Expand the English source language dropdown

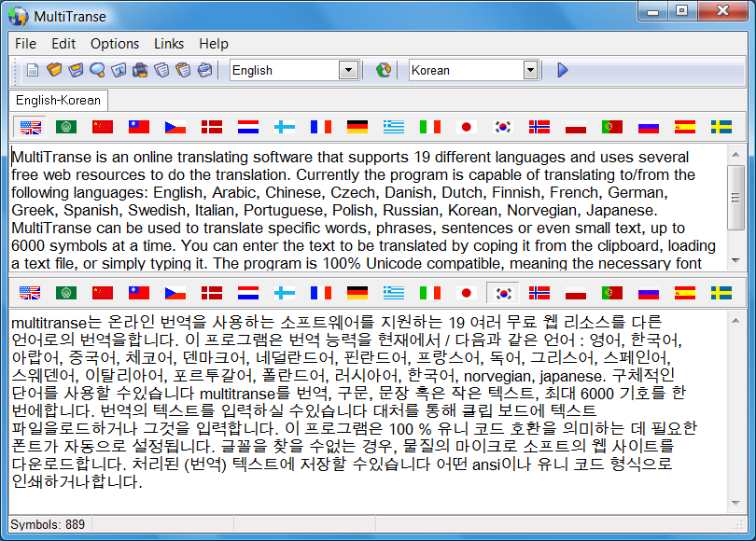[348, 70]
